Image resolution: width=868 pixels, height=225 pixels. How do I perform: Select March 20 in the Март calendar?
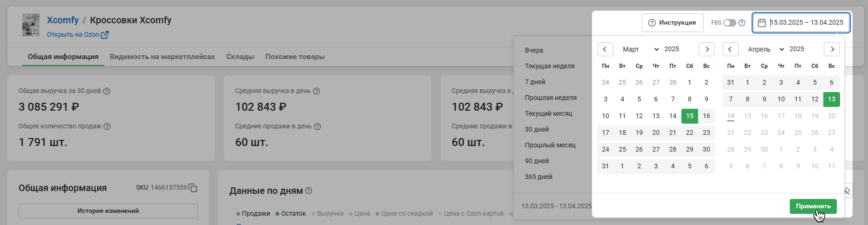[656, 133]
